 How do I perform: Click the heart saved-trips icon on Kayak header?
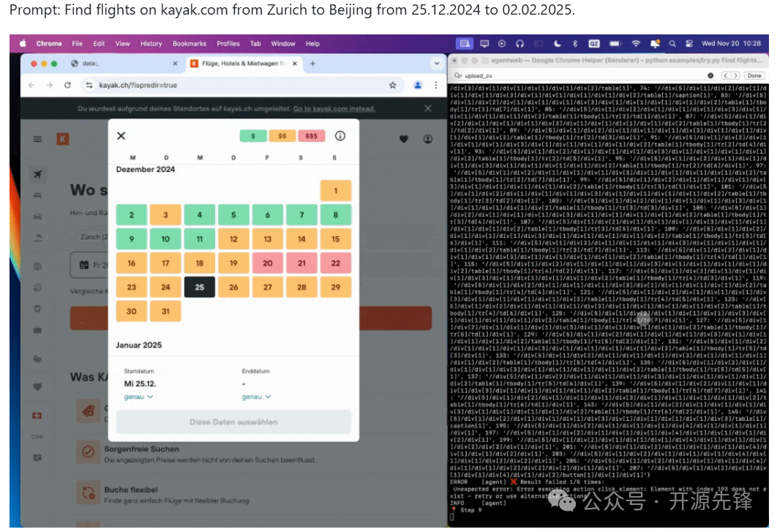point(403,139)
